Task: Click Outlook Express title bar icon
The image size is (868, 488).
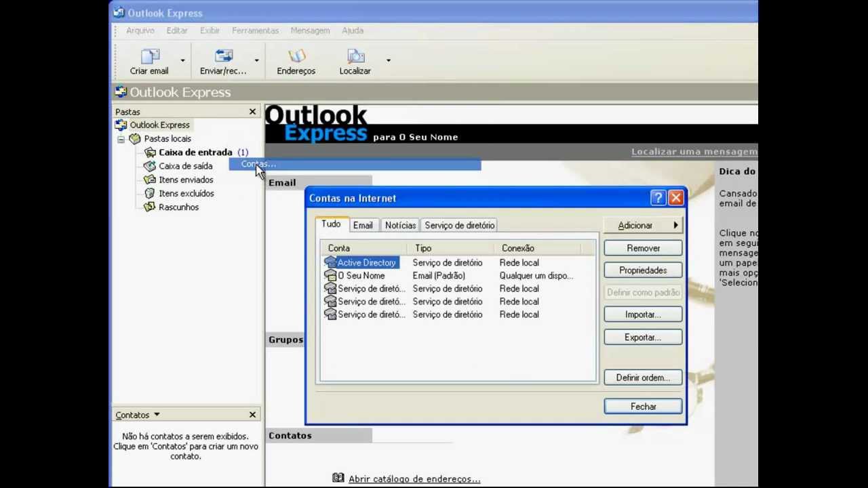Action: click(119, 12)
